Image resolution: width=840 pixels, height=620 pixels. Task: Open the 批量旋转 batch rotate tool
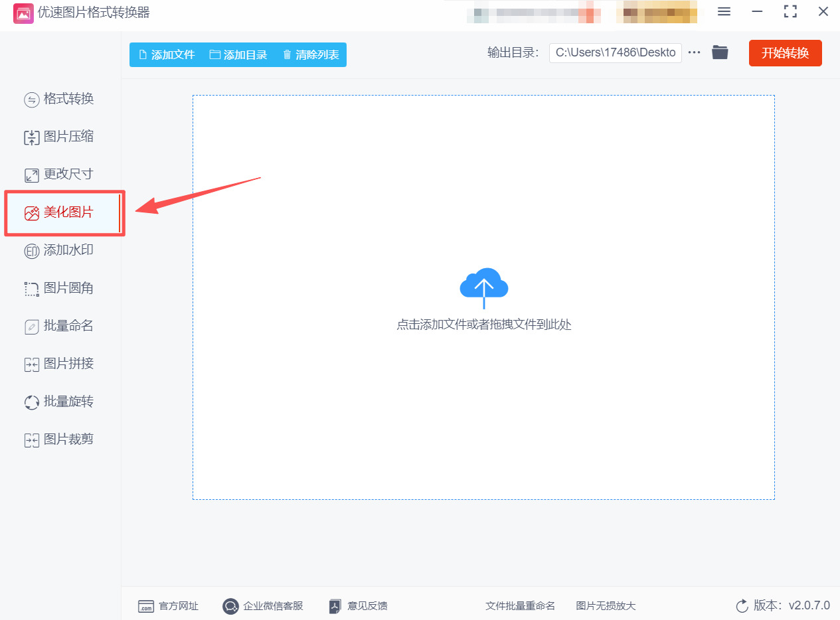click(60, 401)
